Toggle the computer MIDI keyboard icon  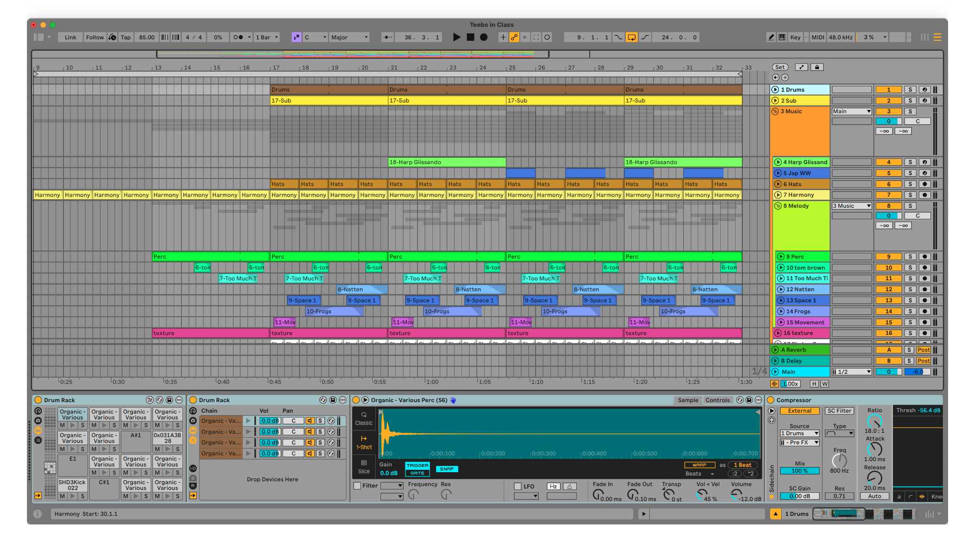click(x=782, y=37)
